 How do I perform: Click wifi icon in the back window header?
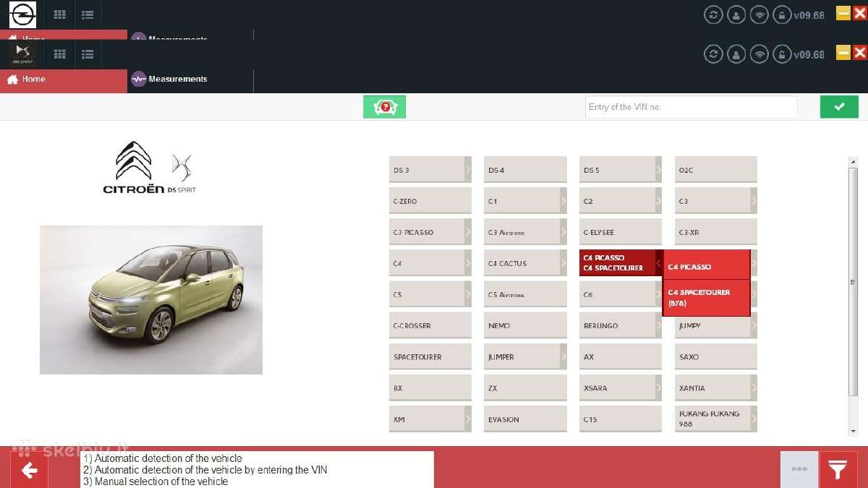point(759,14)
